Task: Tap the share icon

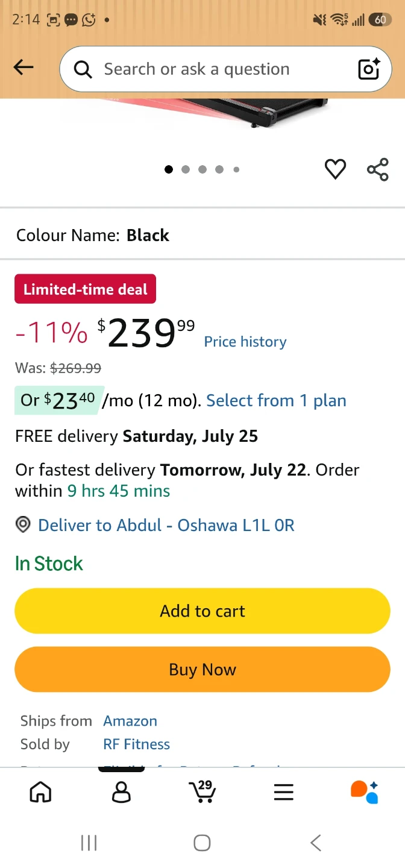Action: tap(378, 169)
